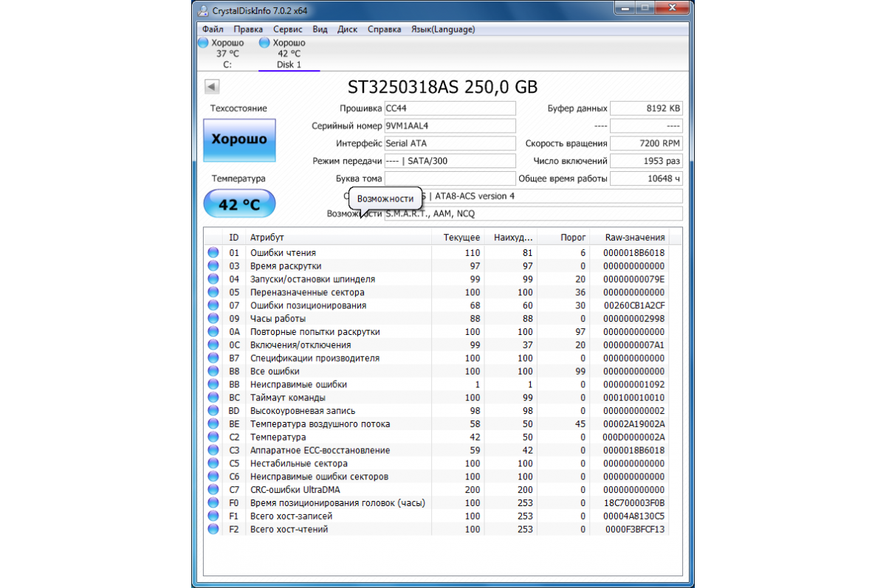Open the Файл menu

212,30
